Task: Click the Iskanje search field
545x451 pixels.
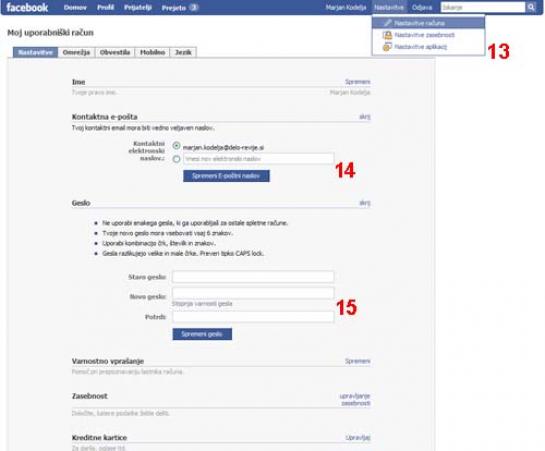Action: coord(483,7)
